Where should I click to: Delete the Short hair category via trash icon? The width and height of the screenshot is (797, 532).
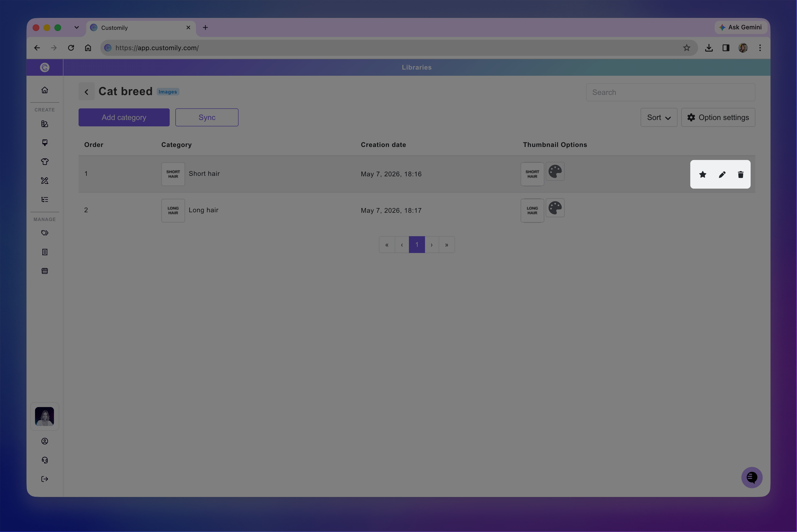(x=741, y=174)
